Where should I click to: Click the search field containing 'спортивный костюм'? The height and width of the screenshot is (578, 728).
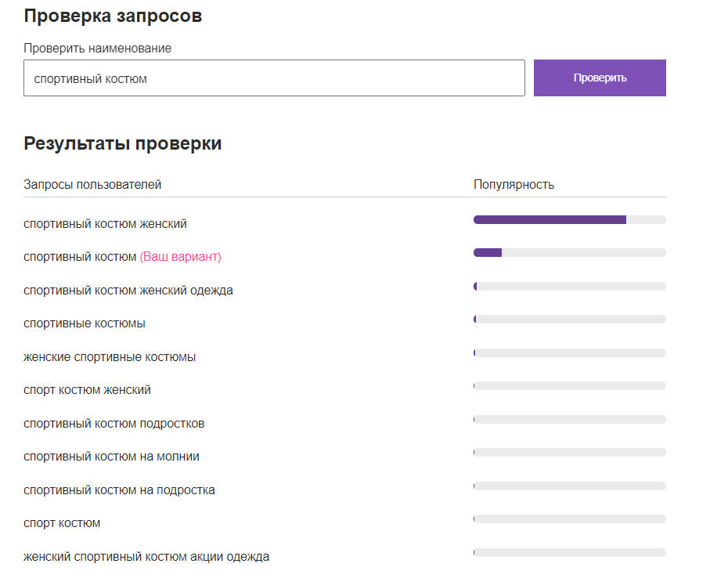coord(274,78)
